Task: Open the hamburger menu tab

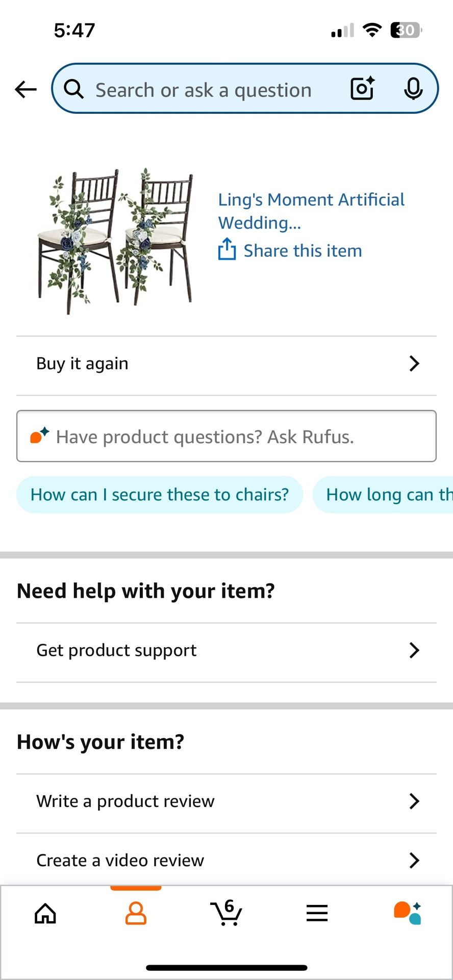Action: tap(317, 913)
